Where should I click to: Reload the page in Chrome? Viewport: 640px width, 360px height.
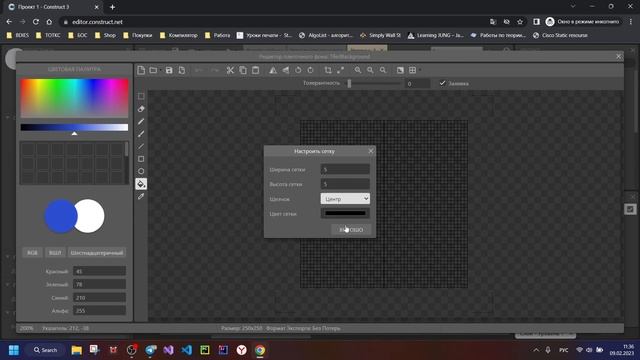[36, 22]
